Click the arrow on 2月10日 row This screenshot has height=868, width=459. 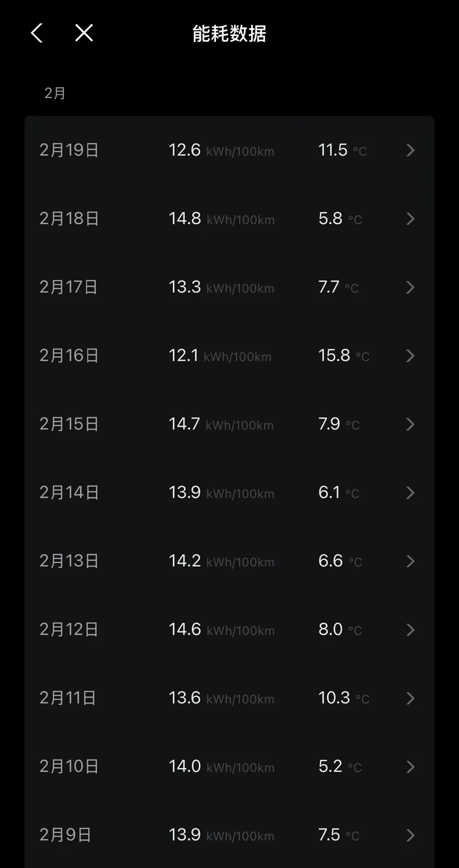point(411,766)
